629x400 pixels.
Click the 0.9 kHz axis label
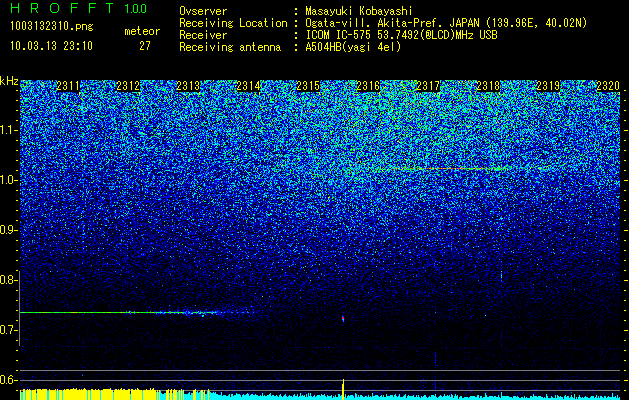[9, 230]
